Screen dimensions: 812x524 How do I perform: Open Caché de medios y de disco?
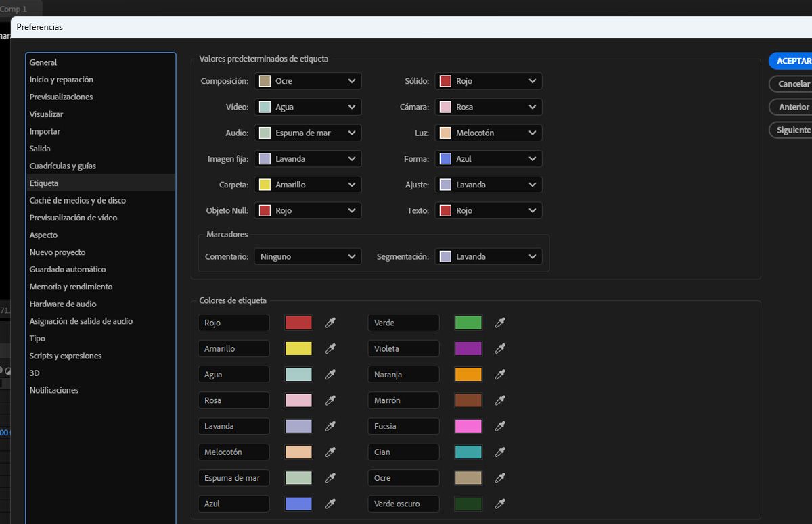(101, 200)
